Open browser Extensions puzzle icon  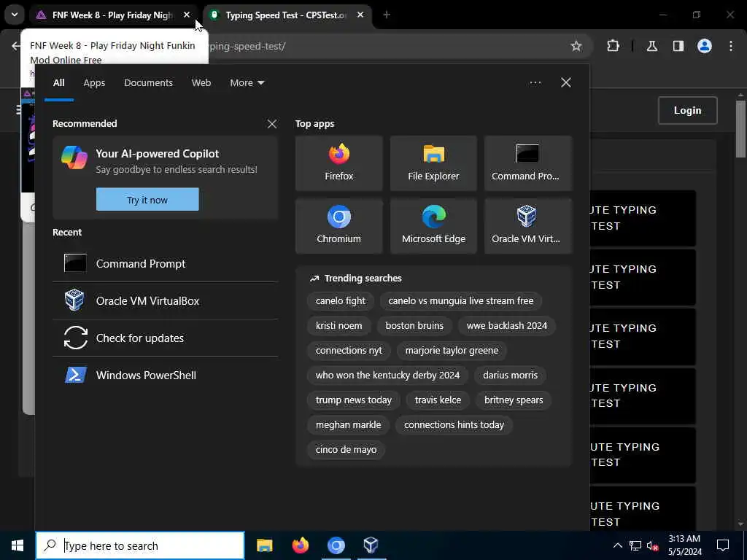[x=613, y=46]
